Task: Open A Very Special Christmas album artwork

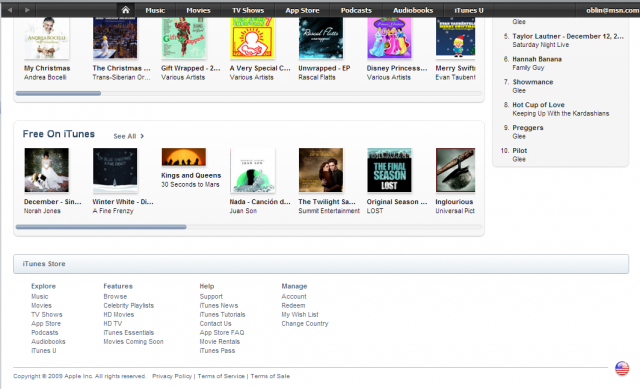Action: 252,38
